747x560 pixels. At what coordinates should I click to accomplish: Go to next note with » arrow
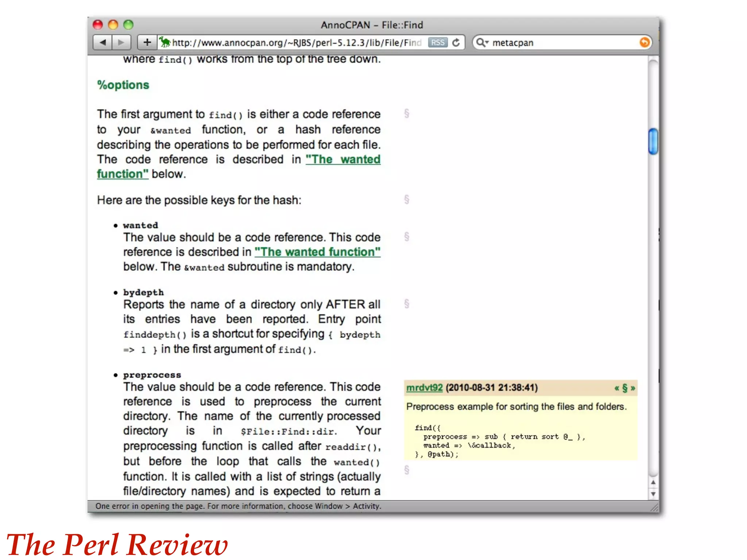(x=633, y=388)
